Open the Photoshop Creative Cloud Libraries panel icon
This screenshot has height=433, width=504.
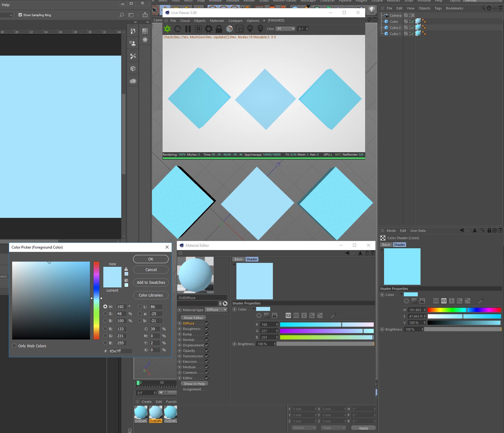[x=133, y=81]
